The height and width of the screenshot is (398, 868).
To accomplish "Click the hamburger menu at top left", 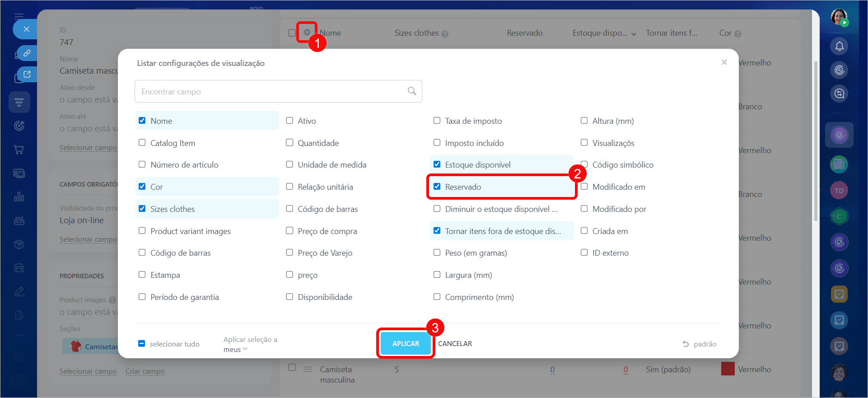I will point(19,16).
